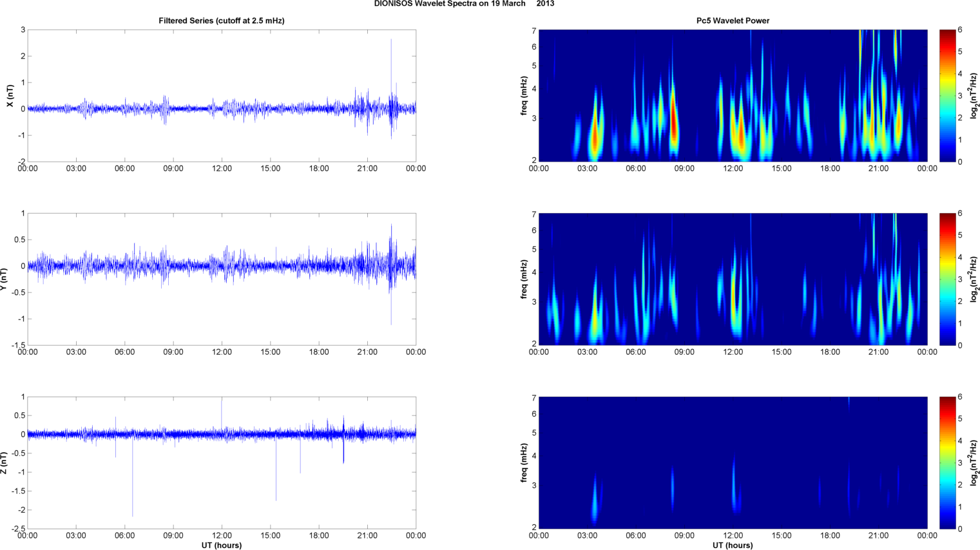Screen dimensions: 980x550
Task: Click the -2.5 tick on the Z (nT) axis
Action: [17, 529]
